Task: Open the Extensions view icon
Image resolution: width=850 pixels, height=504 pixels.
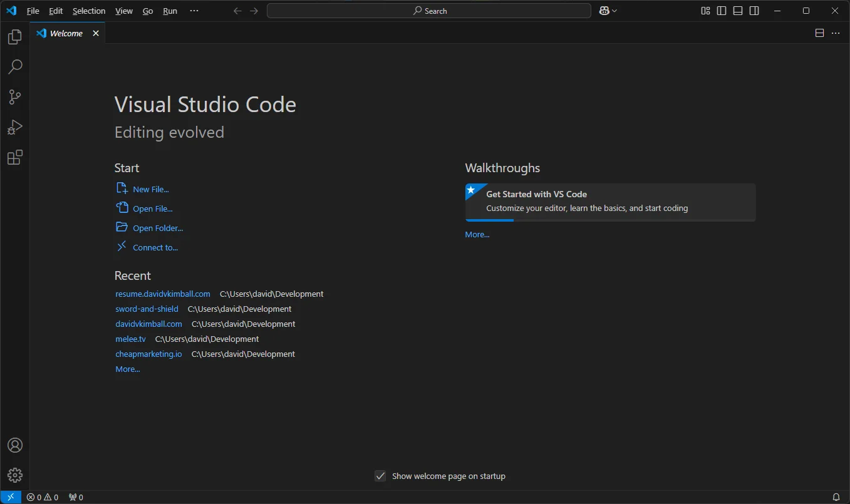Action: pyautogui.click(x=14, y=157)
